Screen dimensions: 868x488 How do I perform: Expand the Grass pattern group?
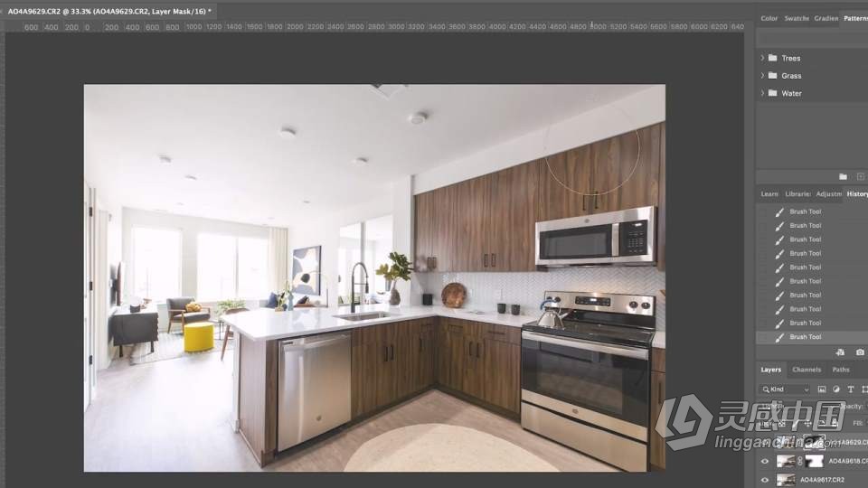762,76
